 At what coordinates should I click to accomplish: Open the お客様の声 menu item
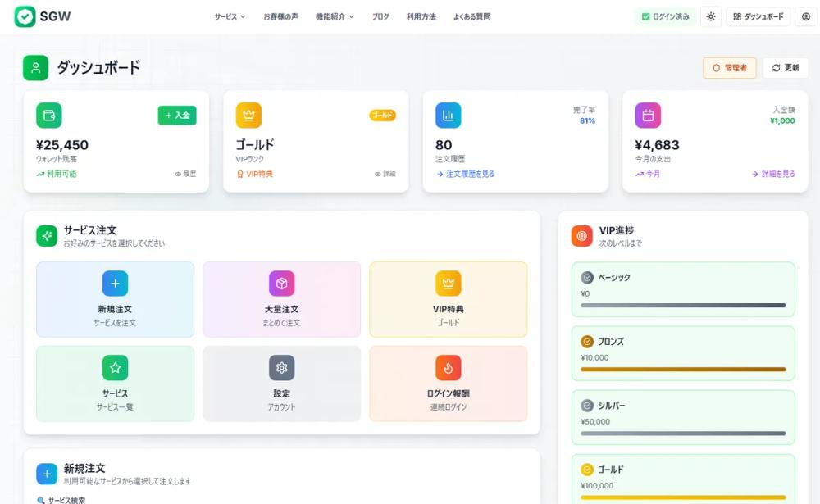[x=280, y=16]
